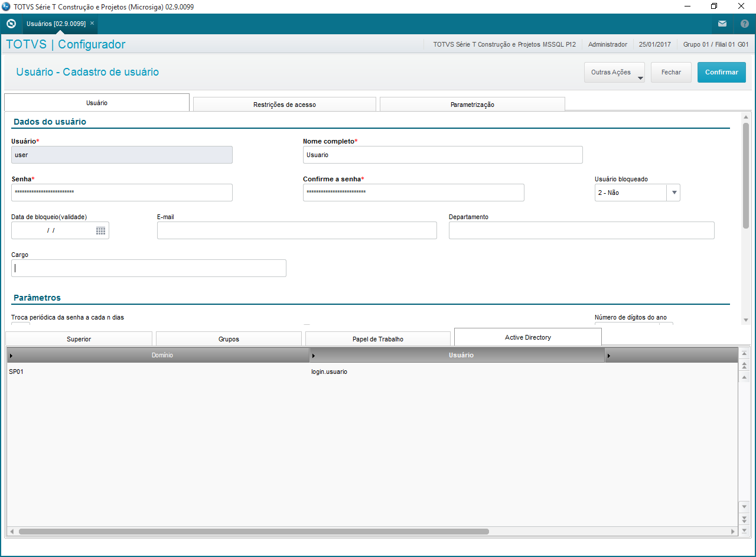Restore down the application window
Screen dimensions: 756x557
[714, 6]
